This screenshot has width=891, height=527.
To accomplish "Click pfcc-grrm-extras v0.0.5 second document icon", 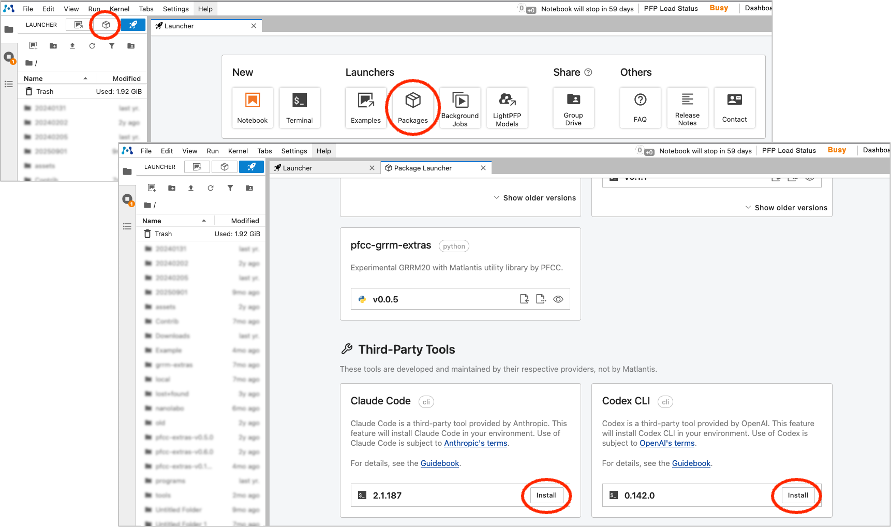I will 540,299.
